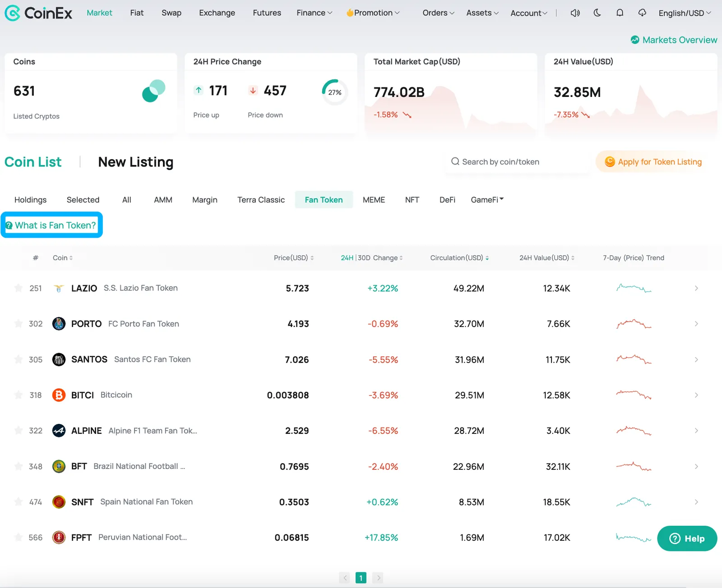Click the ALPINE coin logo
The width and height of the screenshot is (722, 588).
pyautogui.click(x=59, y=431)
